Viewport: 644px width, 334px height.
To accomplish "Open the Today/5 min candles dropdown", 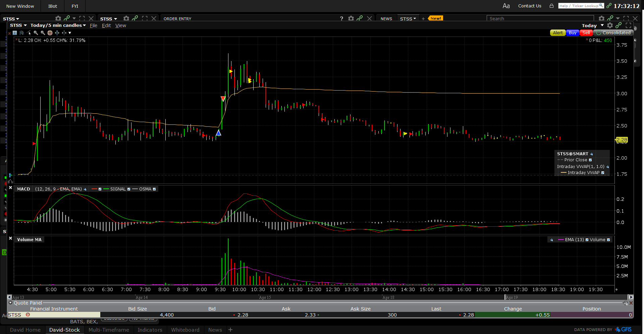I will click(x=58, y=25).
